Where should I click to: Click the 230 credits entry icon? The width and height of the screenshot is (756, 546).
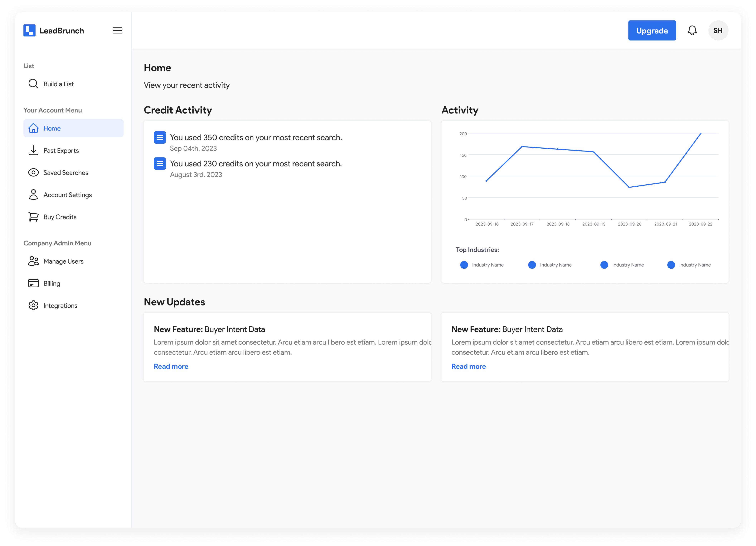click(x=160, y=164)
